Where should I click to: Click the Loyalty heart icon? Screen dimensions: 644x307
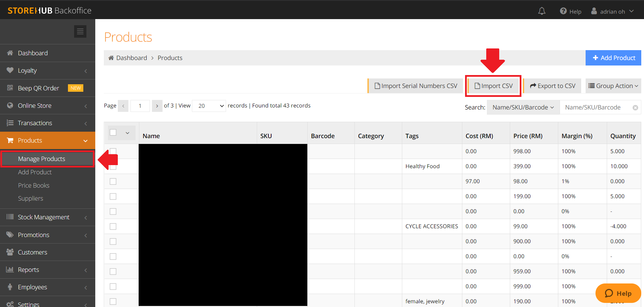pos(10,70)
